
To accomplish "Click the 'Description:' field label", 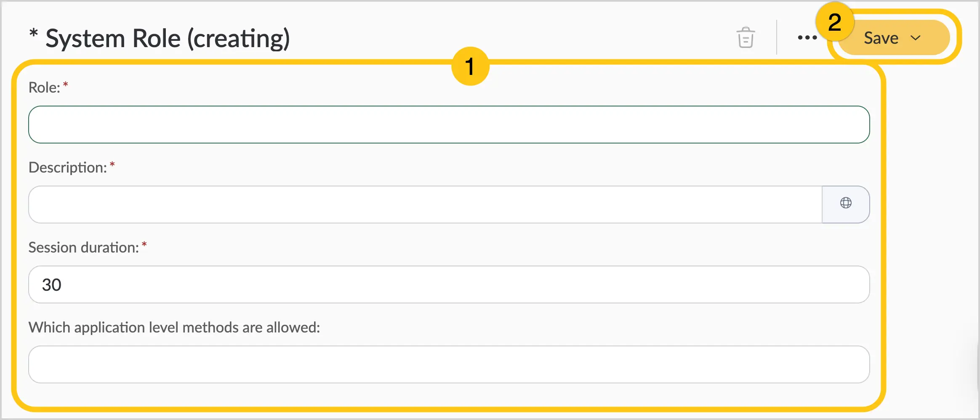I will [68, 167].
